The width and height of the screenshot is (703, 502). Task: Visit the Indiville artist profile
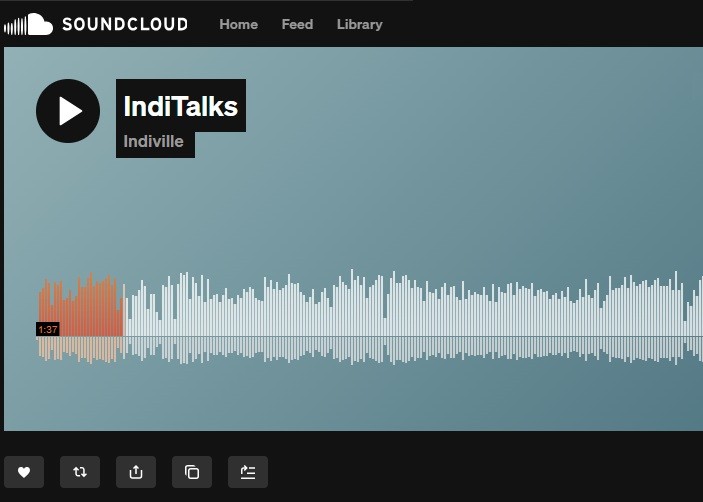153,142
